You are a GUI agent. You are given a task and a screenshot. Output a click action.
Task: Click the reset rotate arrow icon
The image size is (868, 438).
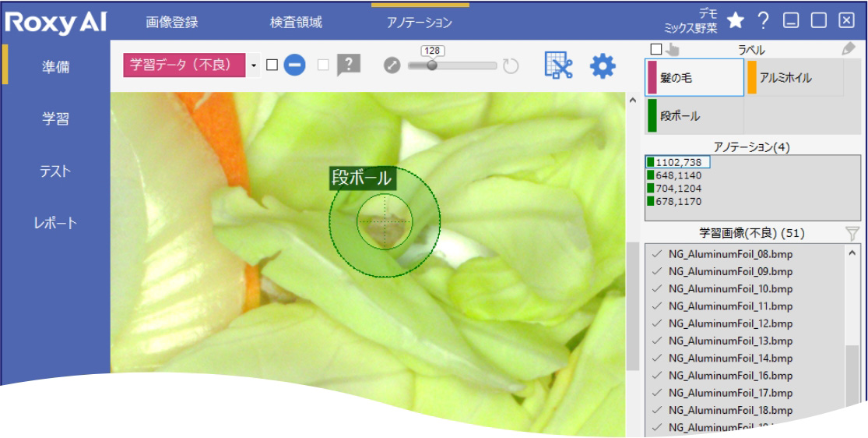[x=511, y=65]
